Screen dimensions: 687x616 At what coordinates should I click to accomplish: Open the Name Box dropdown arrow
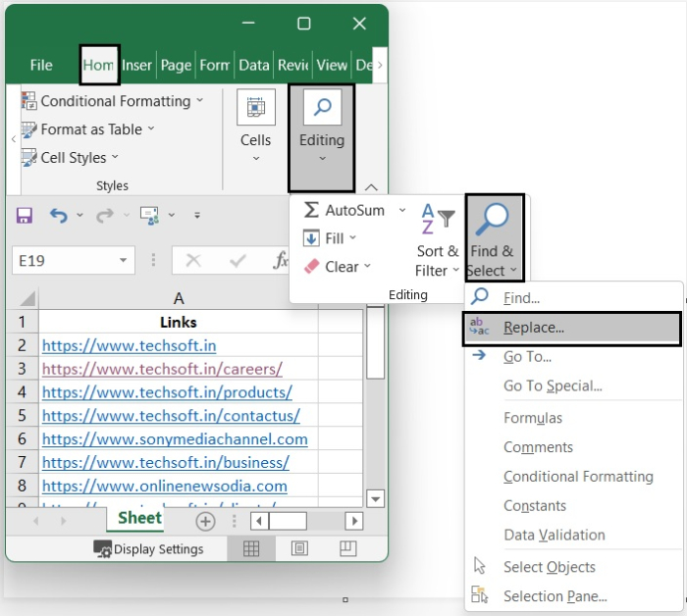coord(124,261)
